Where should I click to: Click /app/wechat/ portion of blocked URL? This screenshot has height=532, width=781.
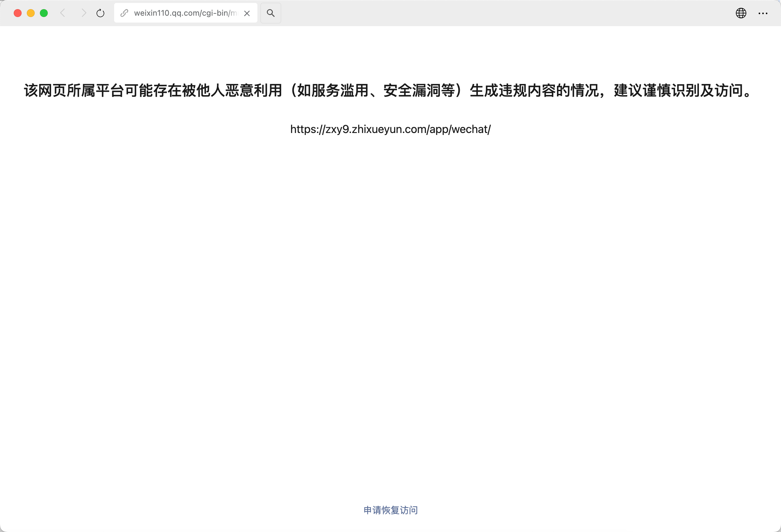459,129
